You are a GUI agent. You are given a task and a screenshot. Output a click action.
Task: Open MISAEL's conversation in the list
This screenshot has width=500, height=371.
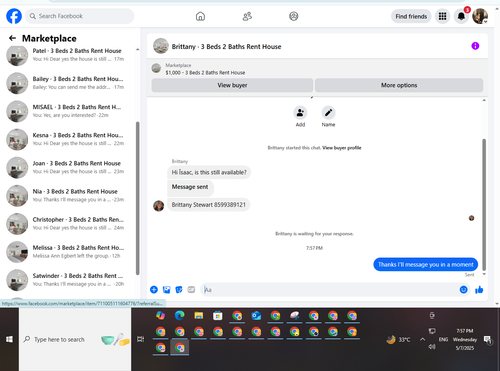pos(68,111)
